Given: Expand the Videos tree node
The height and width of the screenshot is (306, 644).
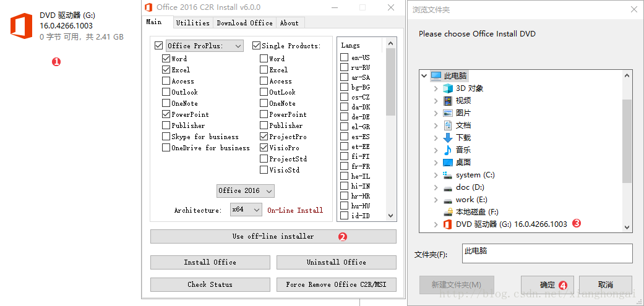Looking at the screenshot, I should coord(436,101).
